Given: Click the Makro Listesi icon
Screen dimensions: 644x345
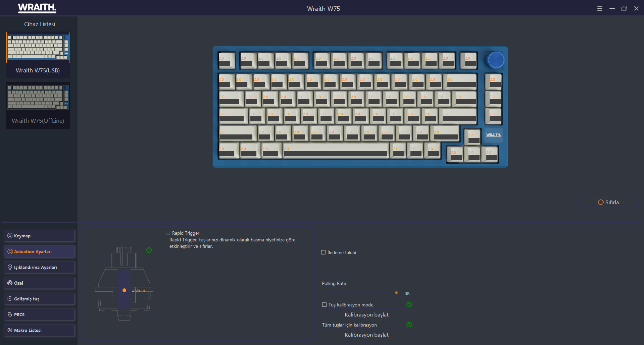Looking at the screenshot, I should tap(10, 330).
